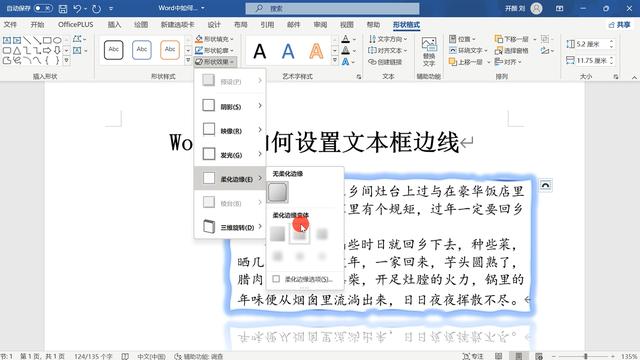Click the zoom slider in status bar
This screenshot has height=360, width=640.
pyautogui.click(x=586, y=356)
